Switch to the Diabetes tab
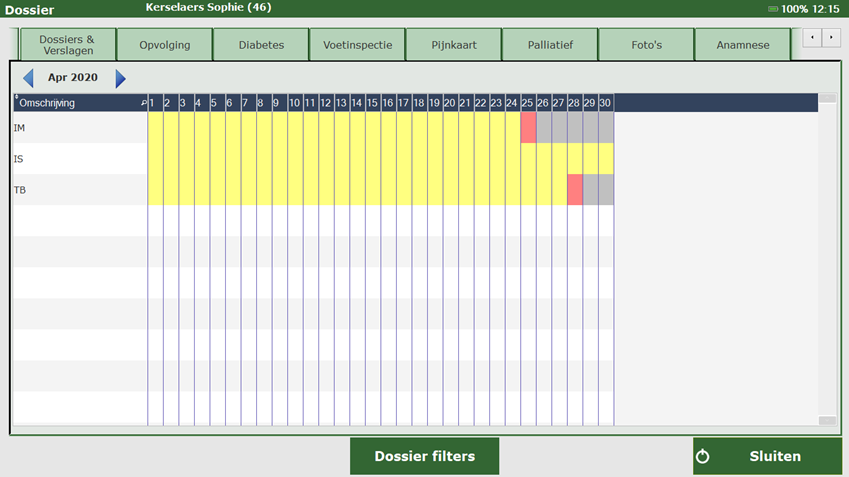This screenshot has width=849, height=477. [x=261, y=45]
